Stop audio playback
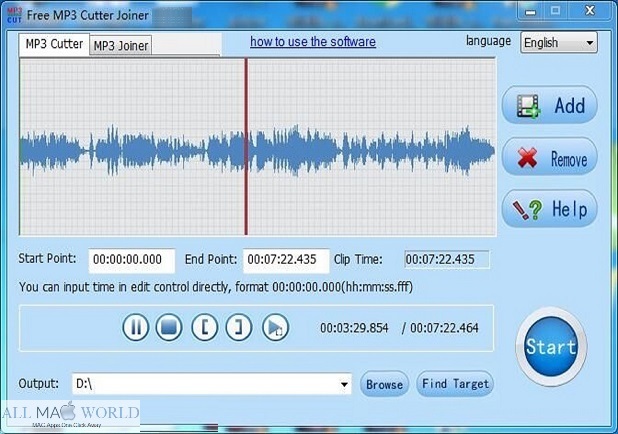The image size is (618, 434). click(x=169, y=327)
